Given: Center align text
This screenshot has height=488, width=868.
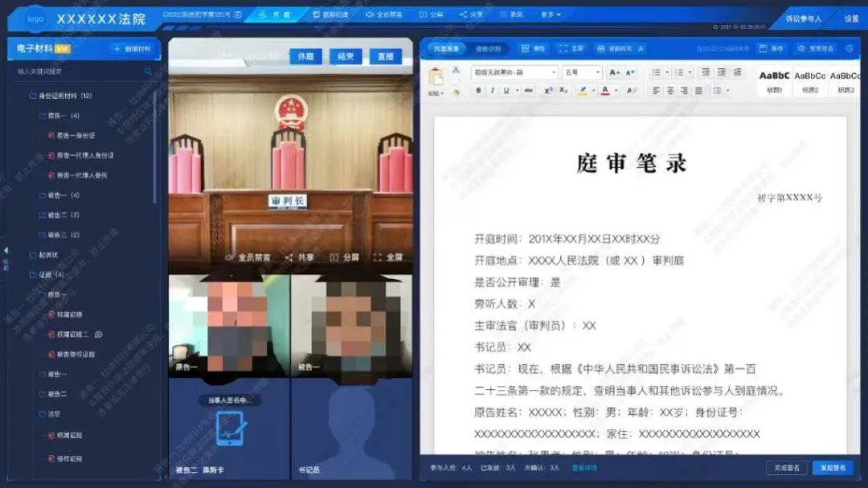Looking at the screenshot, I should click(670, 90).
